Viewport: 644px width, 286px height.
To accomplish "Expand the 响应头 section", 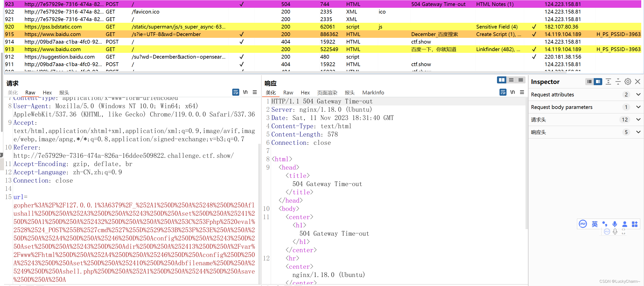I will (x=586, y=132).
